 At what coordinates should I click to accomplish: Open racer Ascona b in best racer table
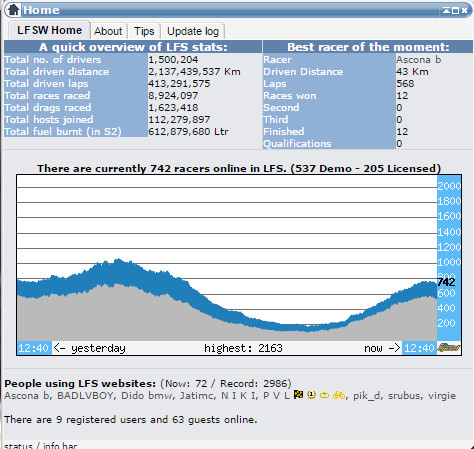pos(418,60)
